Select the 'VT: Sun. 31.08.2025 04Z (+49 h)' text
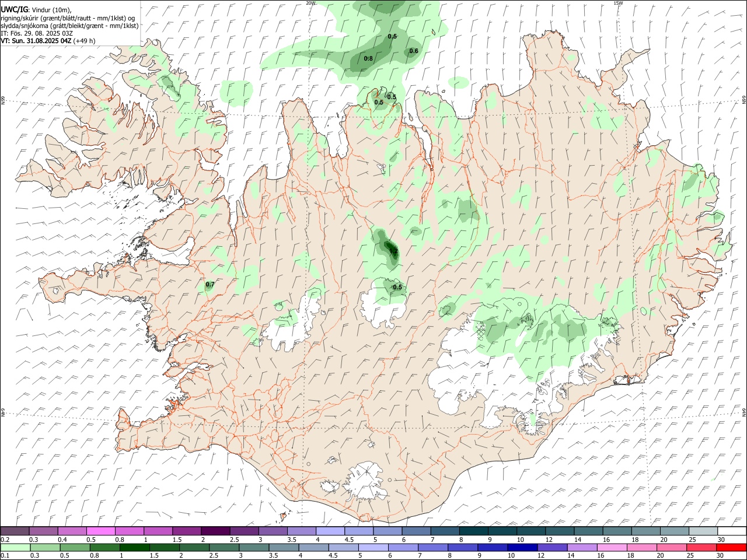The image size is (747, 560). [x=48, y=41]
